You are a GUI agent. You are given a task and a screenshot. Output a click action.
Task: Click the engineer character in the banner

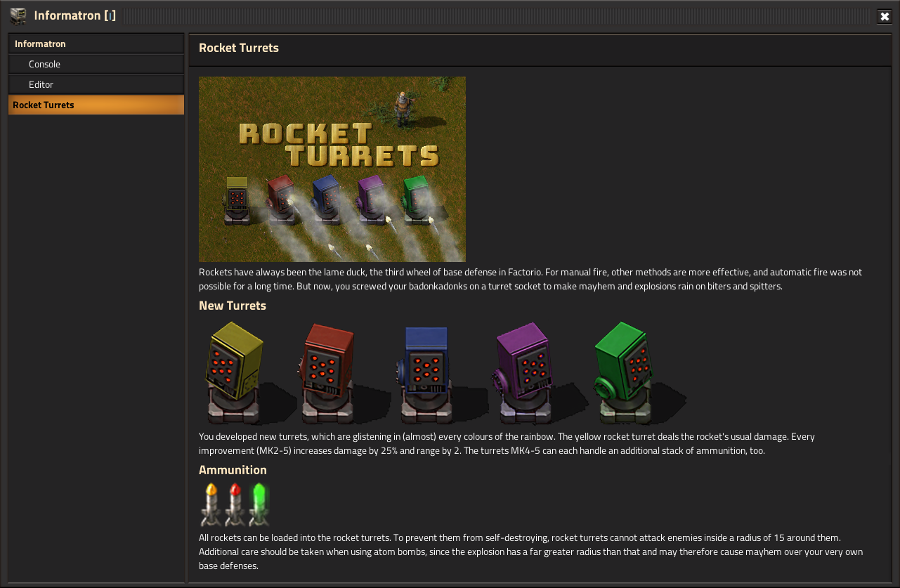point(403,108)
